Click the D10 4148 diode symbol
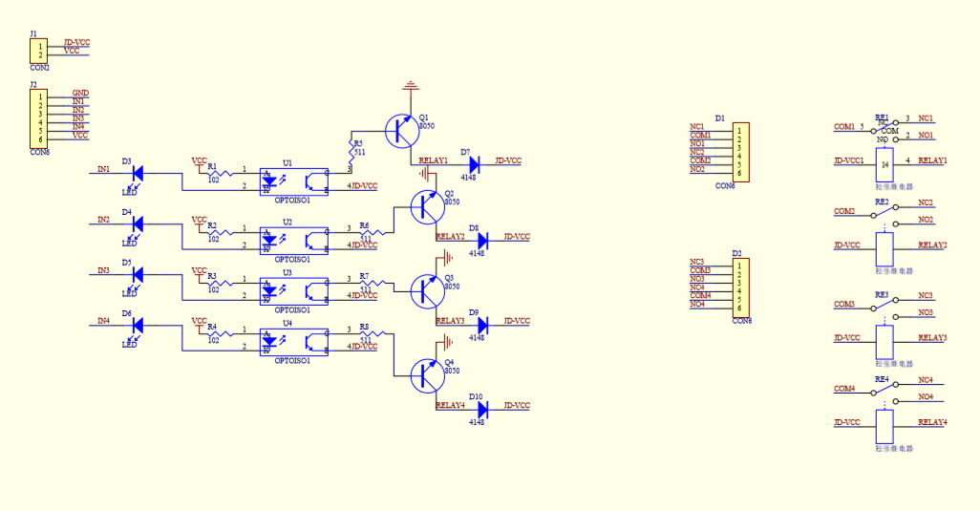 coord(482,410)
